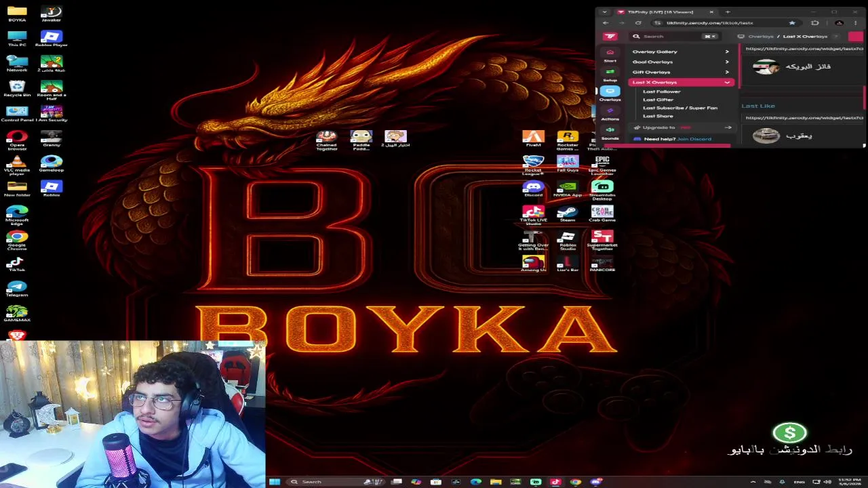Open the Rockstar Games launcher shortcut

(568, 141)
